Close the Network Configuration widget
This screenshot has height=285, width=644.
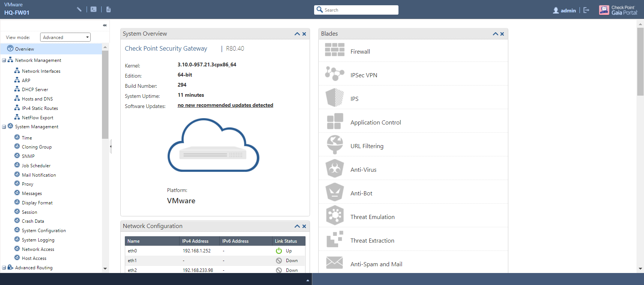[304, 226]
